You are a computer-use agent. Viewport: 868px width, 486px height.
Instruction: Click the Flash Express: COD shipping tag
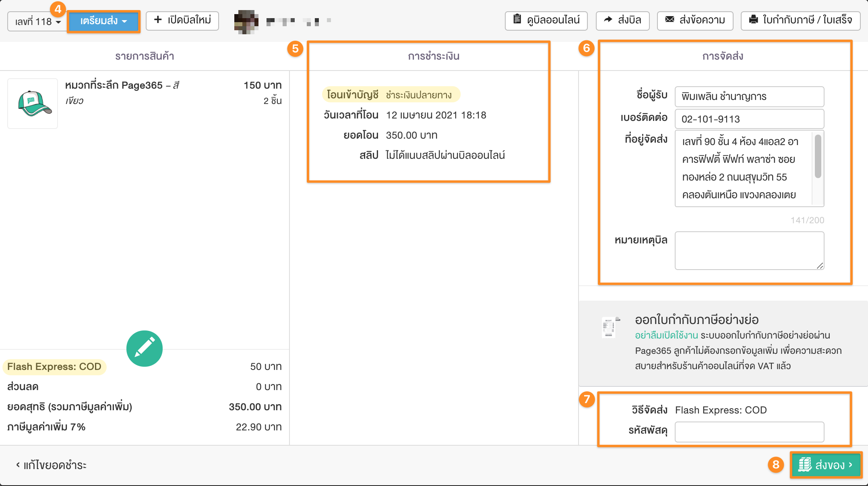pyautogui.click(x=54, y=367)
